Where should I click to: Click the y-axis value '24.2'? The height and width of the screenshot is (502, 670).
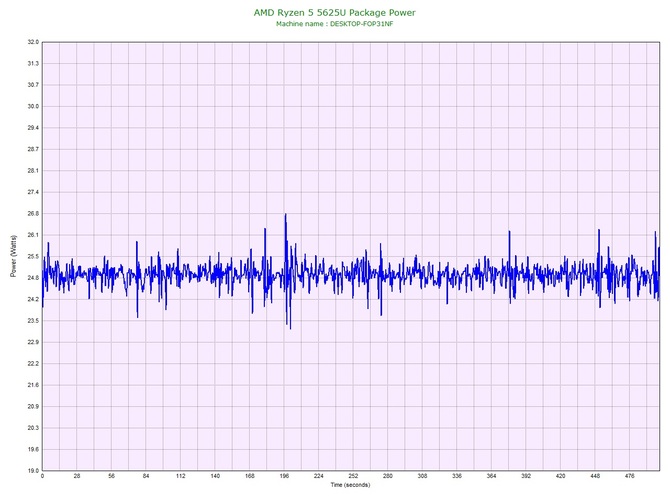[33, 299]
